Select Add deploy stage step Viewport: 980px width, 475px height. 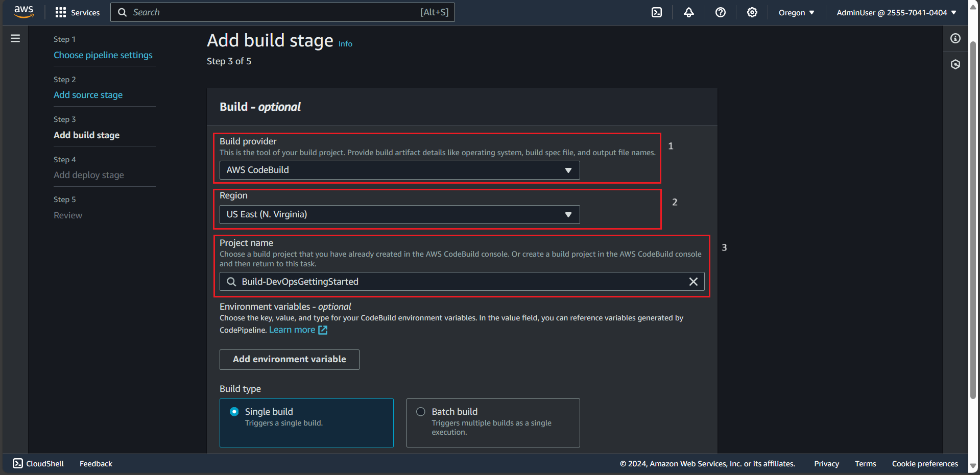pos(89,175)
